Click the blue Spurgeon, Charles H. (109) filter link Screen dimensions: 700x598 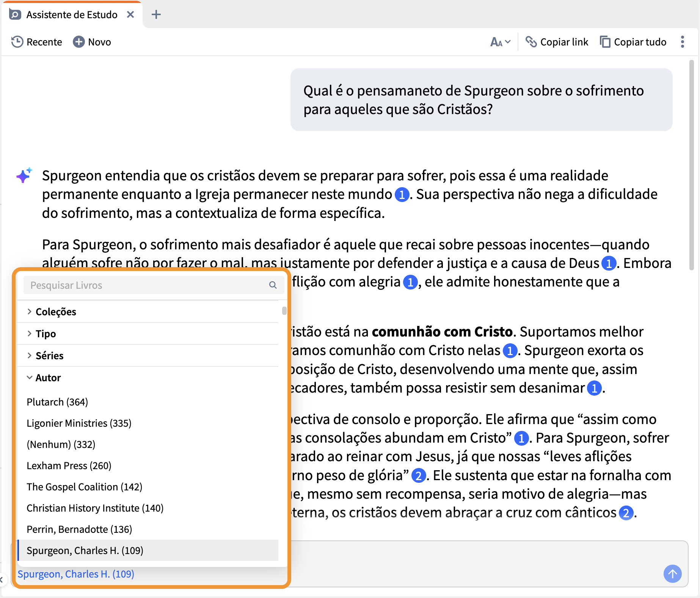pyautogui.click(x=76, y=575)
